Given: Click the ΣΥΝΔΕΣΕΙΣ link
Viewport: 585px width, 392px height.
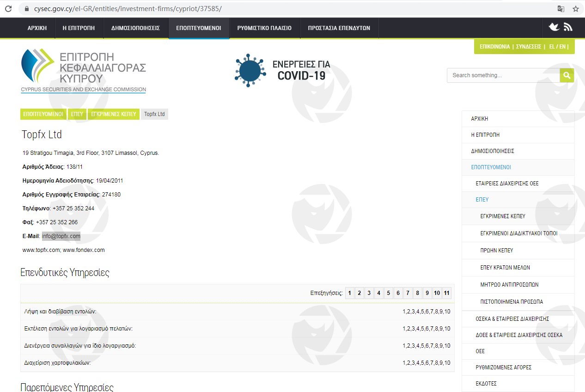Looking at the screenshot, I should pyautogui.click(x=529, y=47).
